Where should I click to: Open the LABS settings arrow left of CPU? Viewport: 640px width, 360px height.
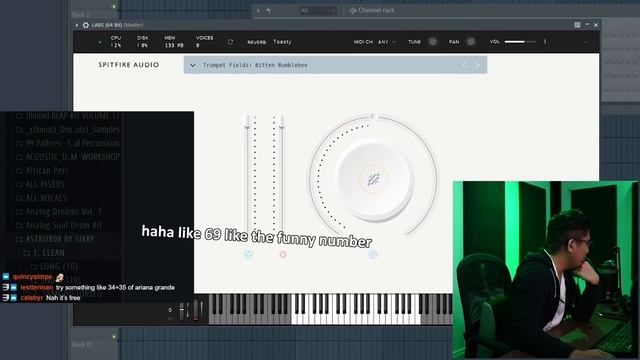point(100,42)
